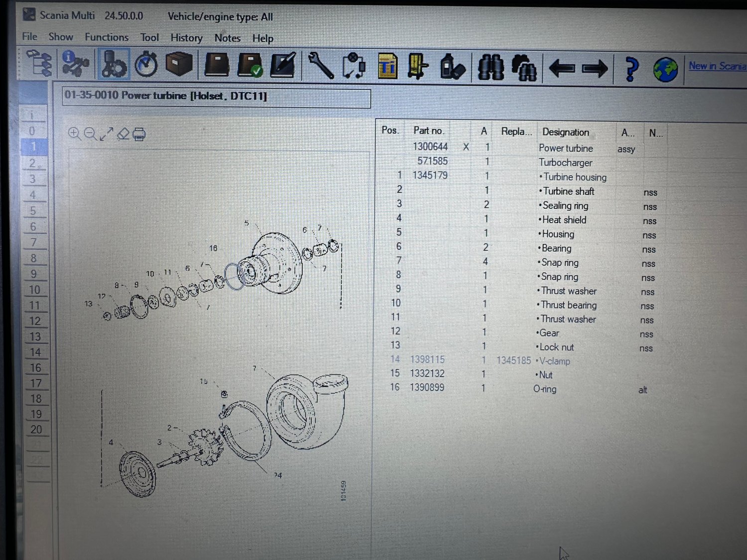Click replacement part number 1345185
The height and width of the screenshot is (560, 747).
[513, 360]
